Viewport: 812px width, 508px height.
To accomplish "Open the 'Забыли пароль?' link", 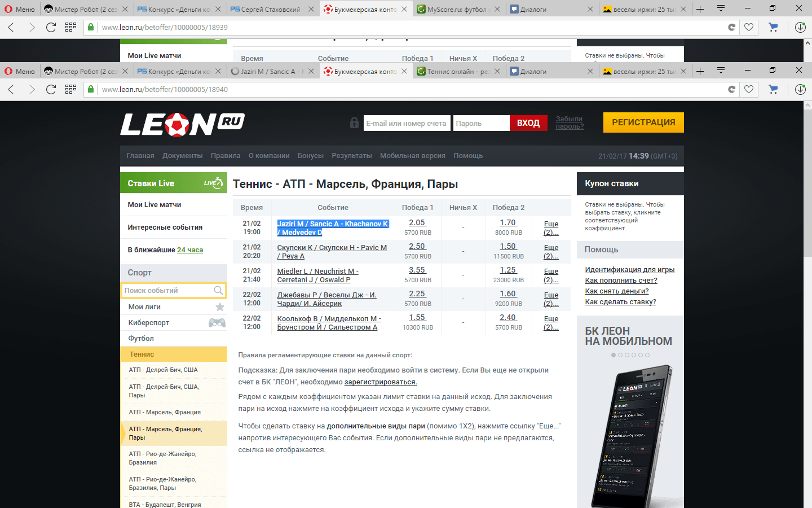I will point(570,122).
